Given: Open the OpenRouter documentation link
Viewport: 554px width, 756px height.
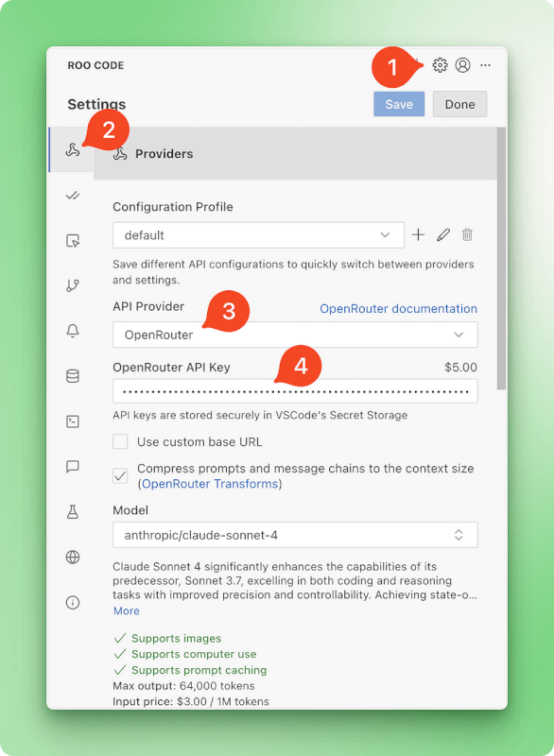Looking at the screenshot, I should [x=398, y=309].
